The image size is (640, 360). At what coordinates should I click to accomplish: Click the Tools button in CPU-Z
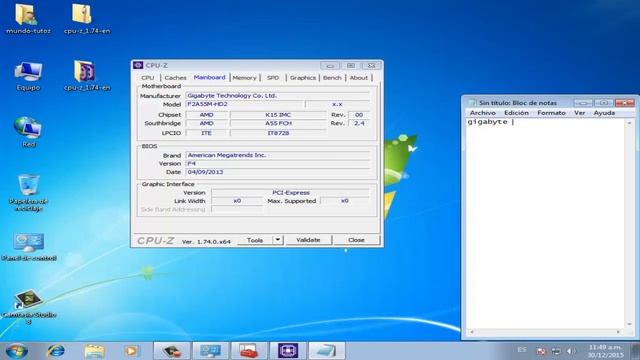(x=255, y=240)
